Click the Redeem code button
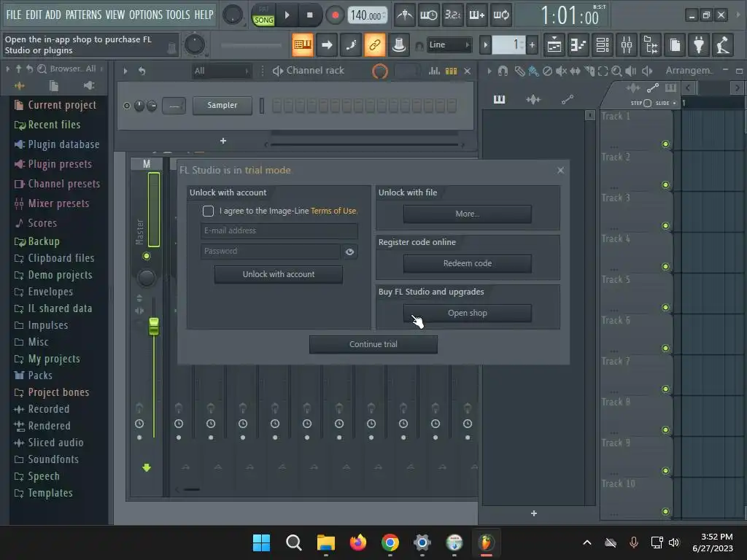 [467, 263]
